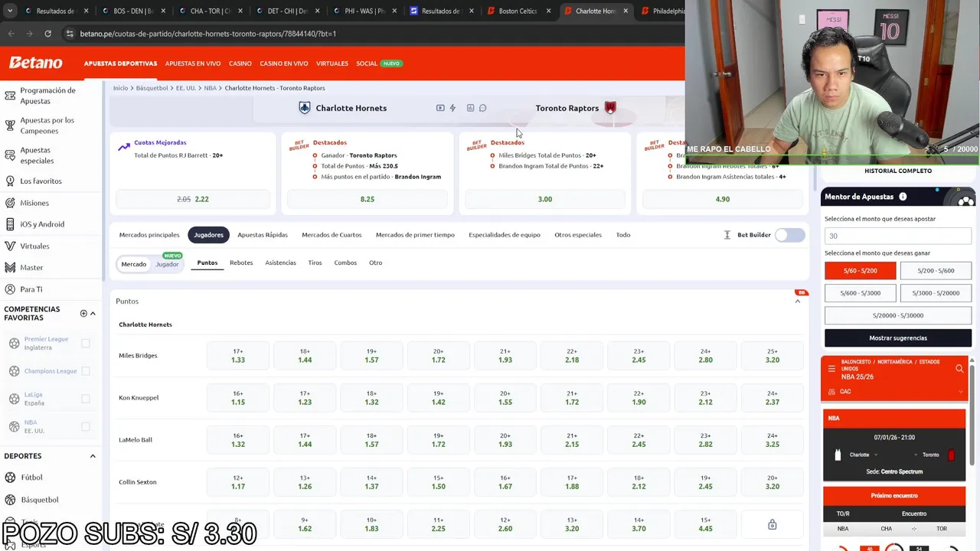Click the iOS y Android icon

(10, 224)
